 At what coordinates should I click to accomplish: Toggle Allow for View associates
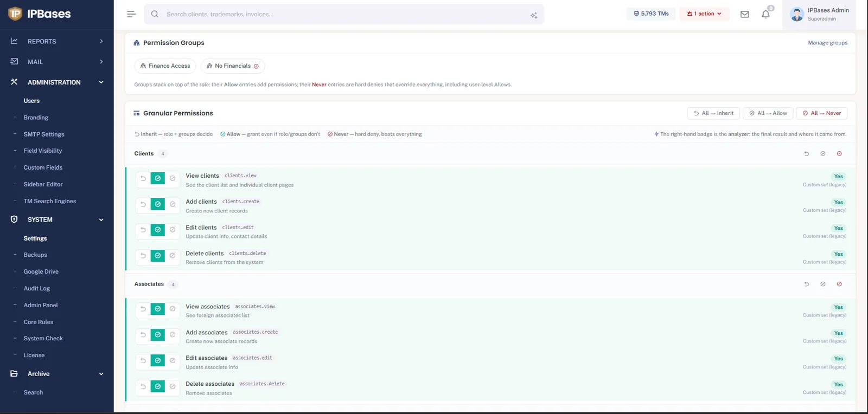158,309
